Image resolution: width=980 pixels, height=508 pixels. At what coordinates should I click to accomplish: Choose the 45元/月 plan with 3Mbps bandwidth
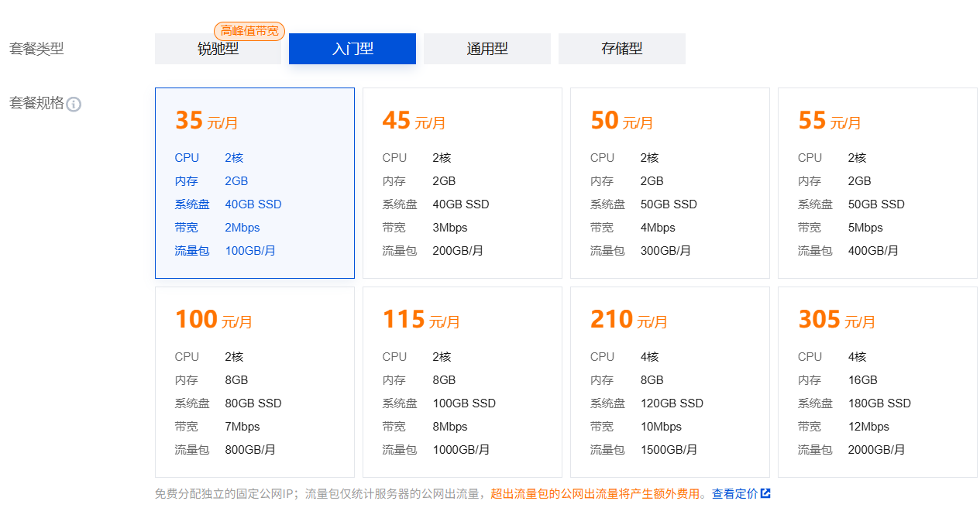point(462,183)
